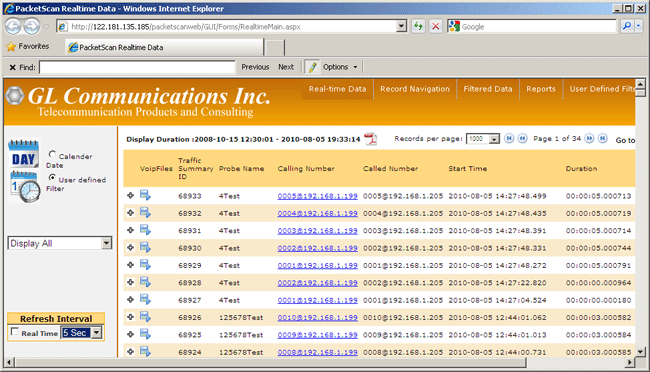Screen dimensions: 650x372
Task: Go to next page of records
Action: click(x=589, y=139)
